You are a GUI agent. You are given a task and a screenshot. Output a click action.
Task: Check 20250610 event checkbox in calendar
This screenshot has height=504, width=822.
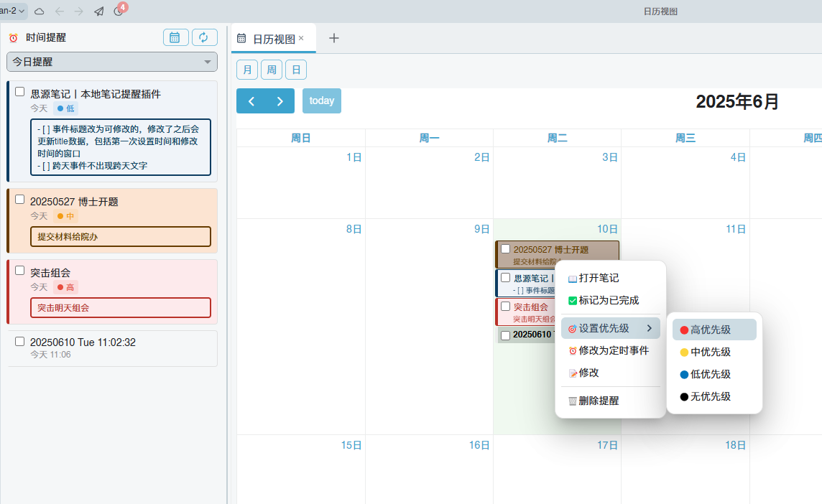point(505,336)
